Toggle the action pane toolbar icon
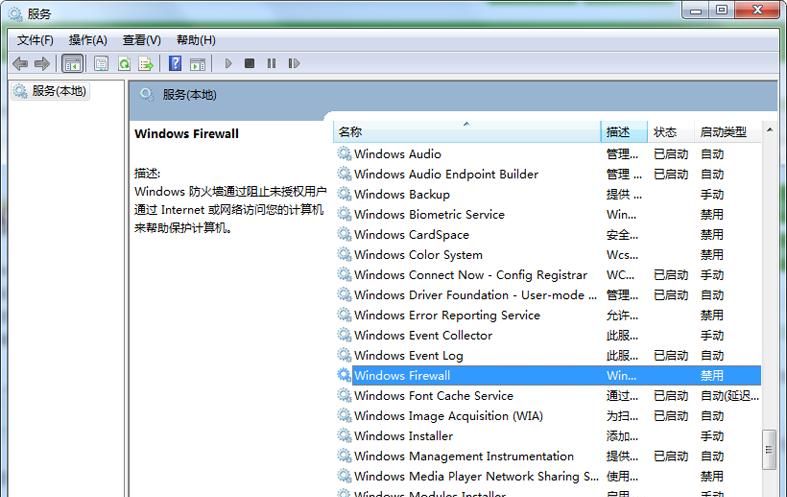Image resolution: width=787 pixels, height=497 pixels. [198, 64]
